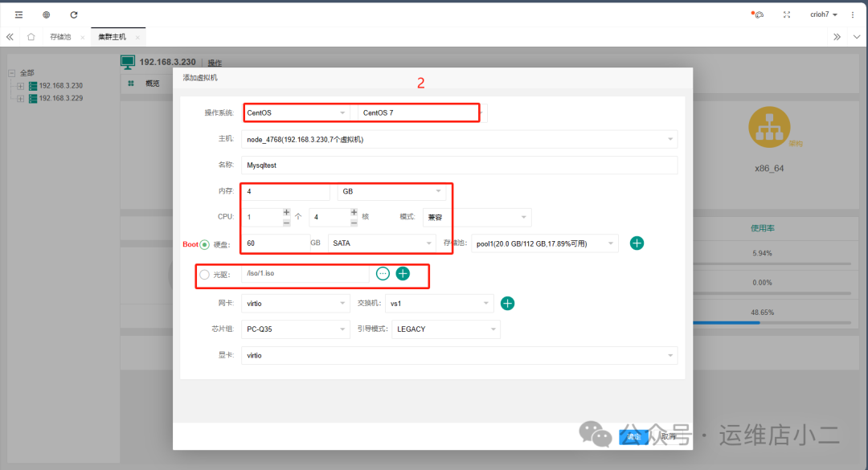
Task: Add another disk with the plus icon
Action: (637, 243)
